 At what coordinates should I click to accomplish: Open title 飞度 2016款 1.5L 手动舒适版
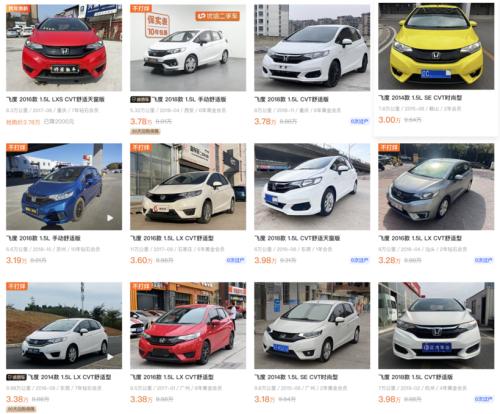coord(43,238)
